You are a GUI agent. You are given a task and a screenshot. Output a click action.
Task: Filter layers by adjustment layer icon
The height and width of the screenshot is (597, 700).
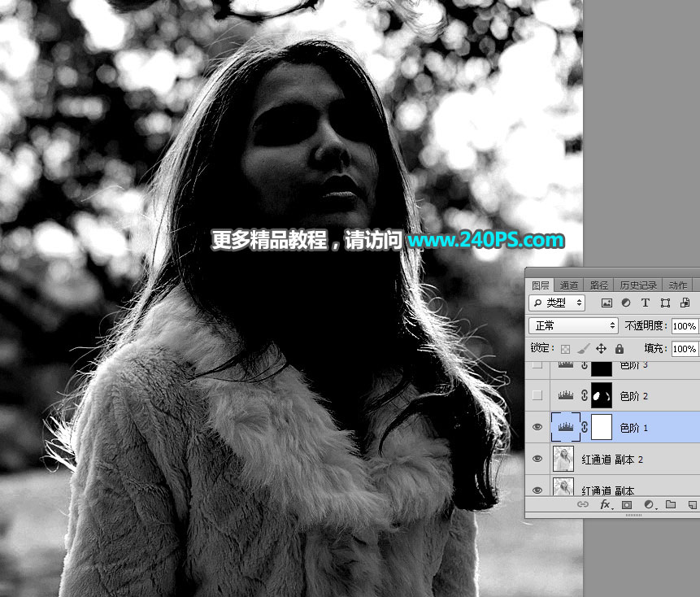[x=626, y=303]
